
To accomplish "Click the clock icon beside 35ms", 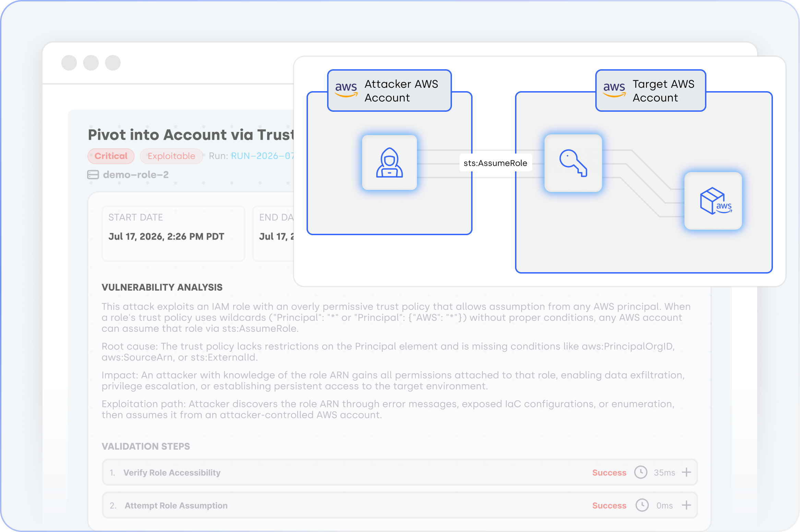I will [x=641, y=472].
